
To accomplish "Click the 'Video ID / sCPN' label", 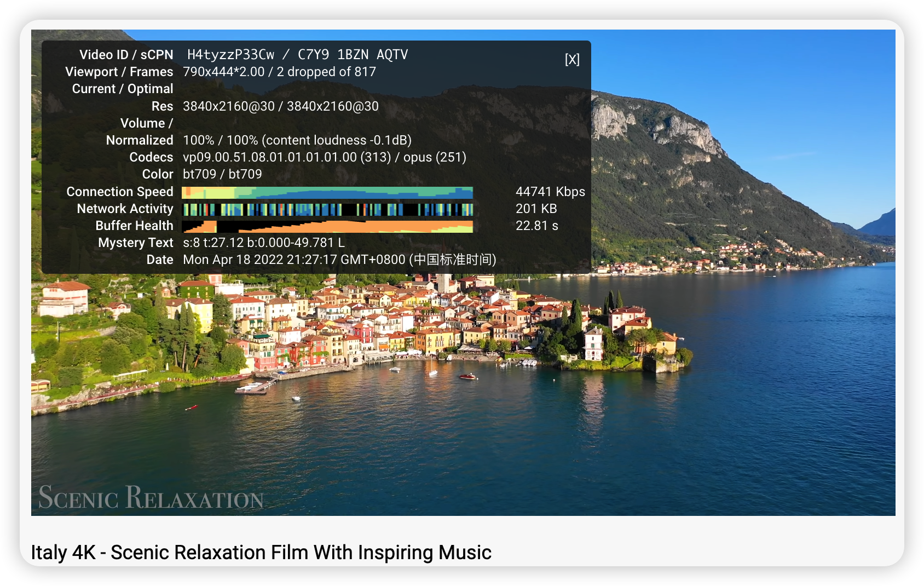I will pos(126,55).
